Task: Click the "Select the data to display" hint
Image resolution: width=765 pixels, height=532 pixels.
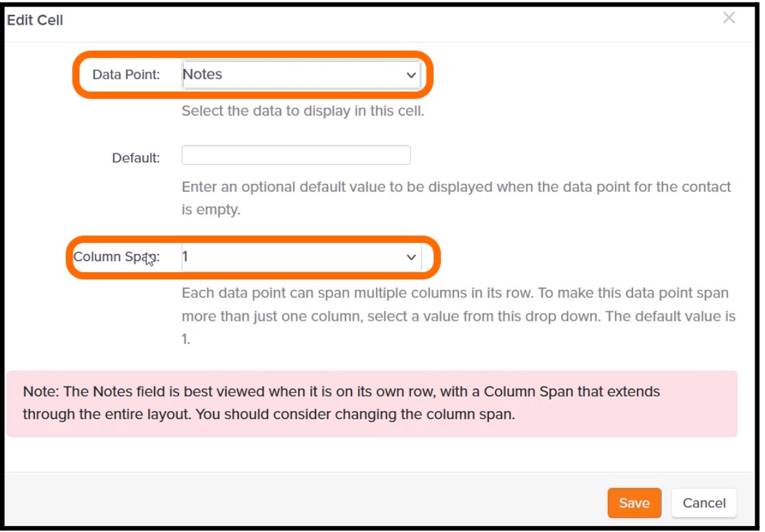Action: pos(303,111)
